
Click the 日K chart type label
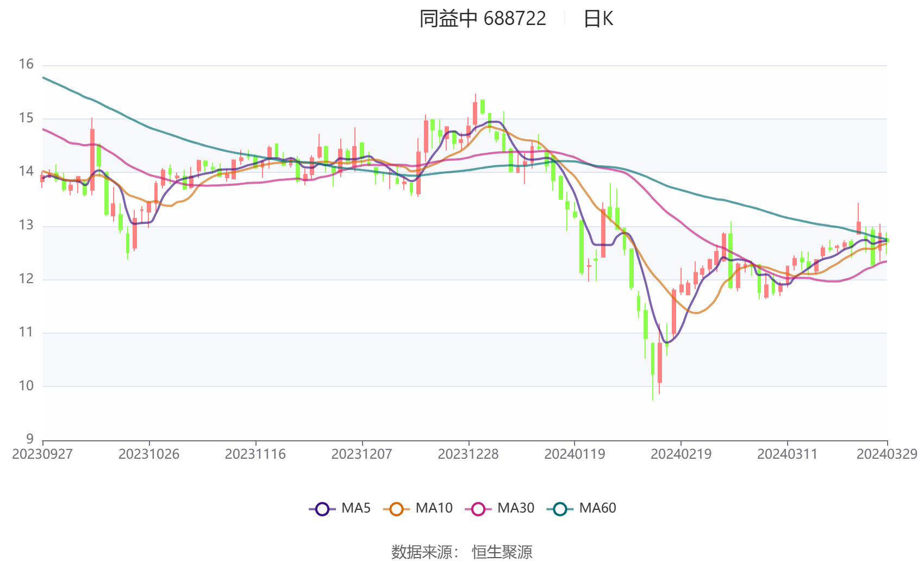[x=598, y=19]
